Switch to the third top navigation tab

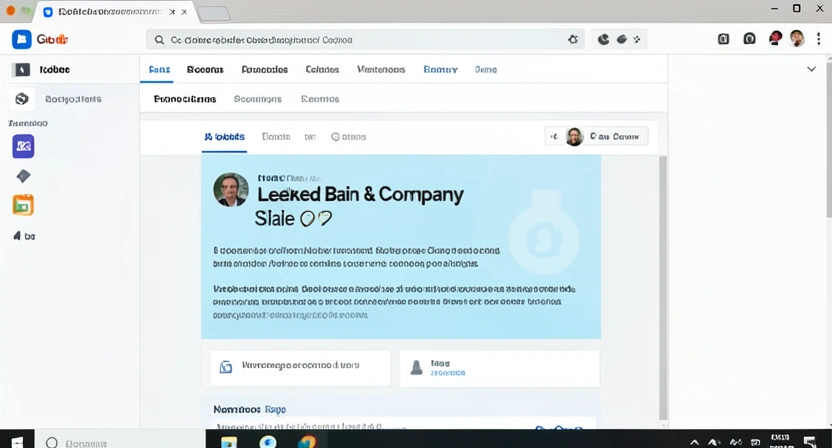265,70
